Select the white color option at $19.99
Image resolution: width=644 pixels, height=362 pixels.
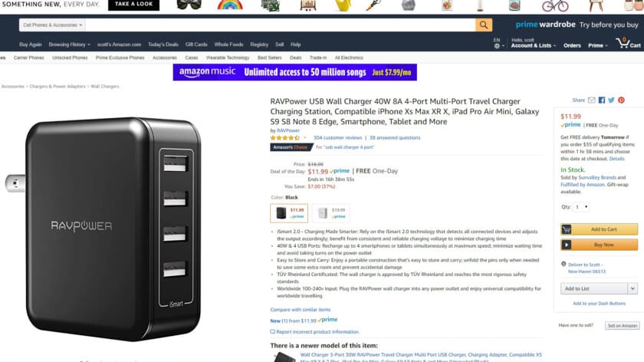coord(331,213)
